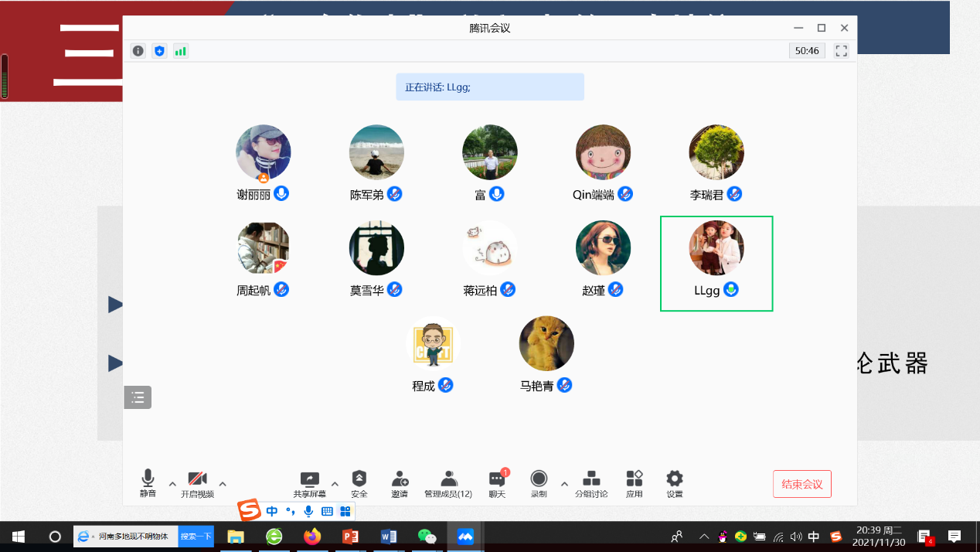Click the 邀请 invite icon
980x552 pixels.
coord(400,485)
